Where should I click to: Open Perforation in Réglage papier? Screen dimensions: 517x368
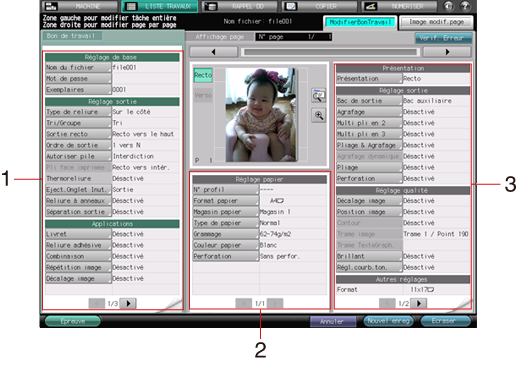pos(226,256)
